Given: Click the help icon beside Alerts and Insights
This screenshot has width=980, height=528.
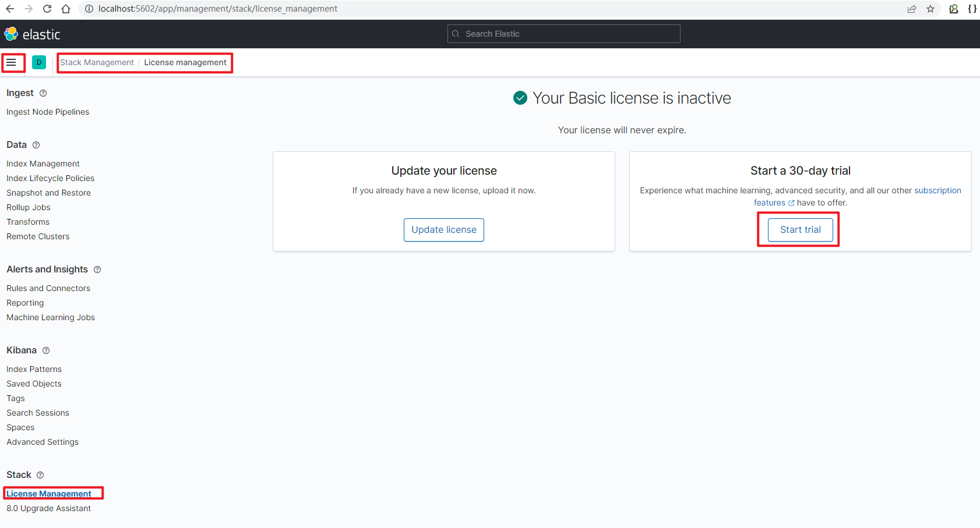Looking at the screenshot, I should pos(97,270).
